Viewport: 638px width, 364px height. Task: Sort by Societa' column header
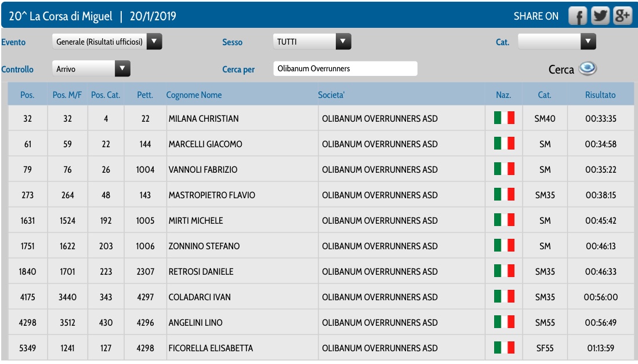331,94
